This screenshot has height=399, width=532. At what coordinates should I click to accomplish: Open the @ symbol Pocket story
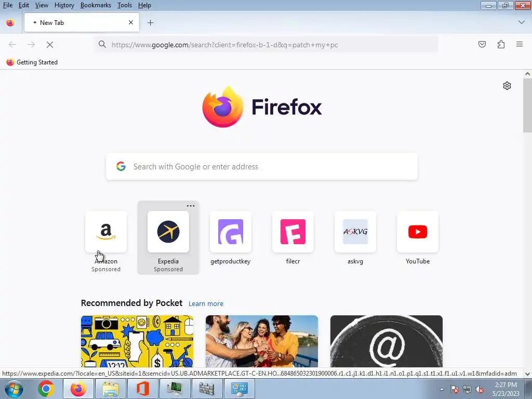(387, 341)
